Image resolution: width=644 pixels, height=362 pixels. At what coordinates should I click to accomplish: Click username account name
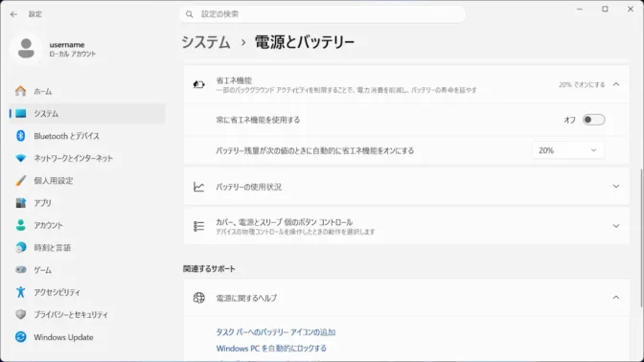(x=67, y=45)
